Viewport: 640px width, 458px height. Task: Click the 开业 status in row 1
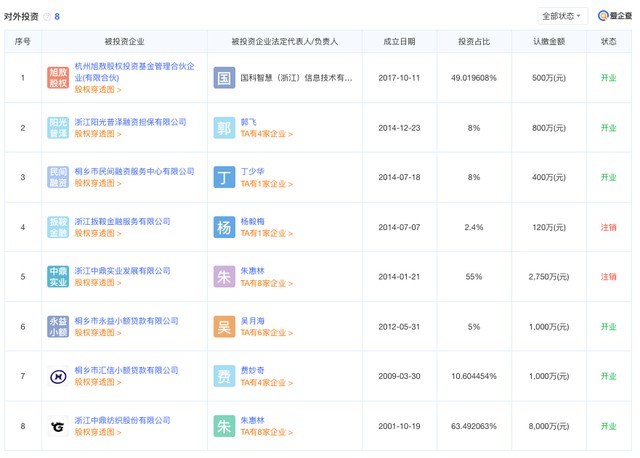[609, 78]
